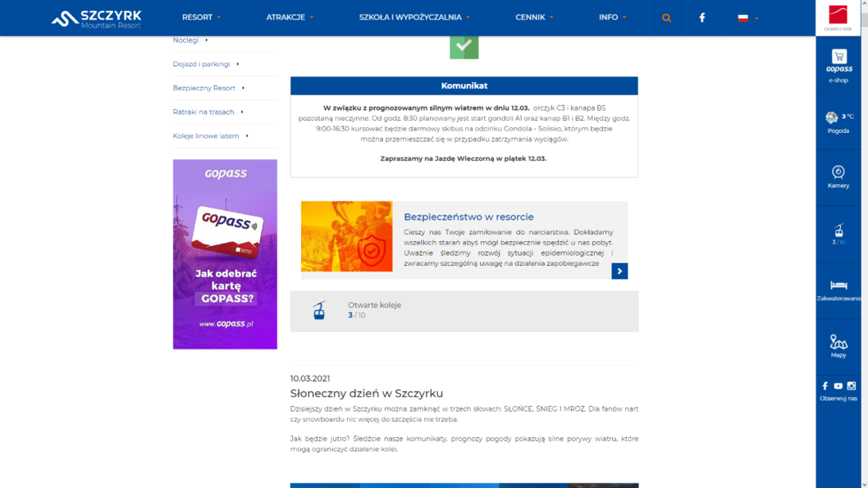Screen dimensions: 868x488
Task: Check the Pogoda weather widget
Action: click(x=838, y=123)
